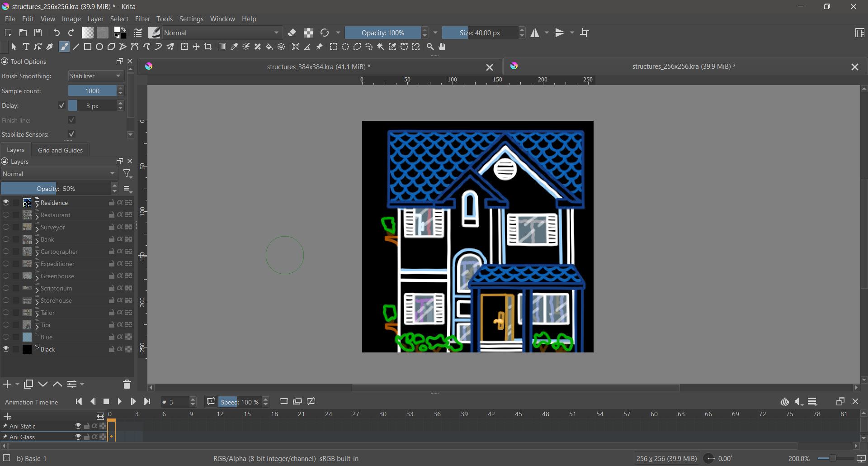The width and height of the screenshot is (868, 466).
Task: Expand the Bank layer group
Action: (37, 241)
